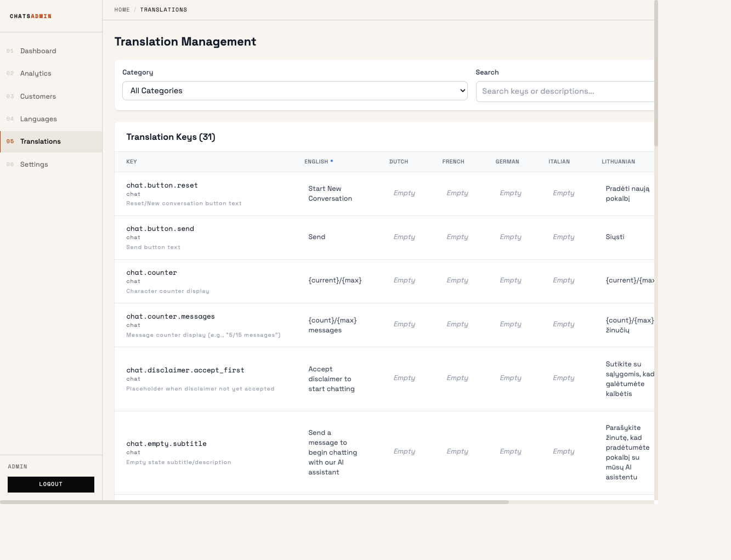Click the Empty German cell for chat.counter
This screenshot has height=560, width=731.
(x=510, y=280)
